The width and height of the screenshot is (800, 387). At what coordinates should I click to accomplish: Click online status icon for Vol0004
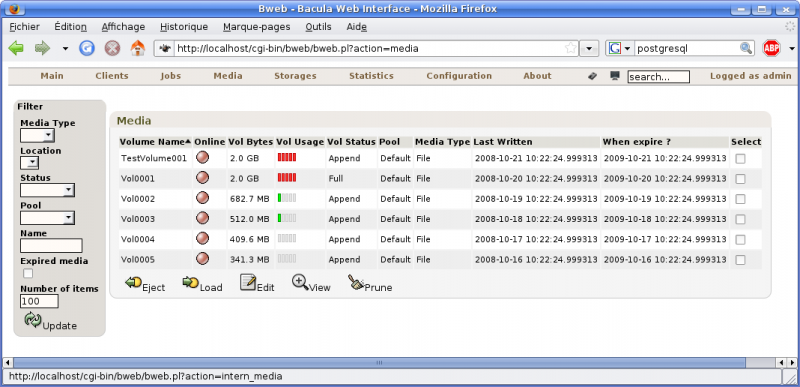pyautogui.click(x=203, y=239)
